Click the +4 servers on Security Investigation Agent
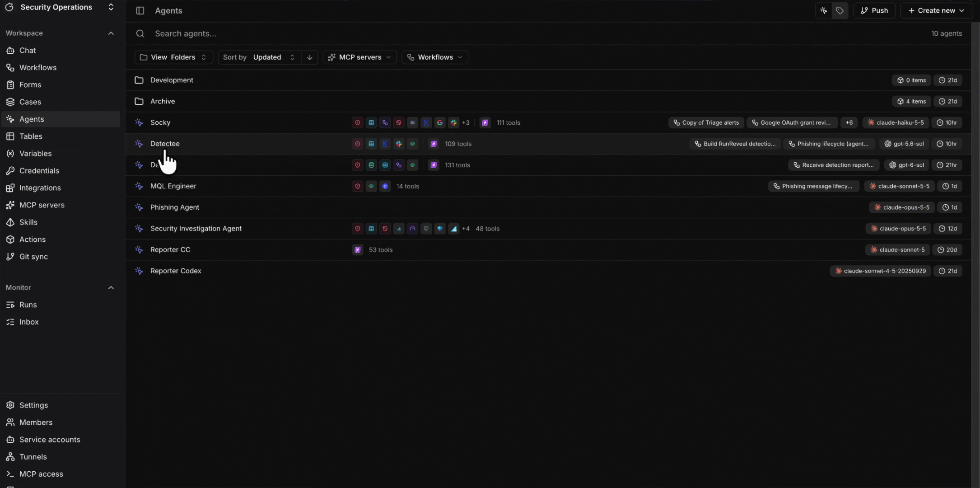The height and width of the screenshot is (488, 980). [x=466, y=229]
